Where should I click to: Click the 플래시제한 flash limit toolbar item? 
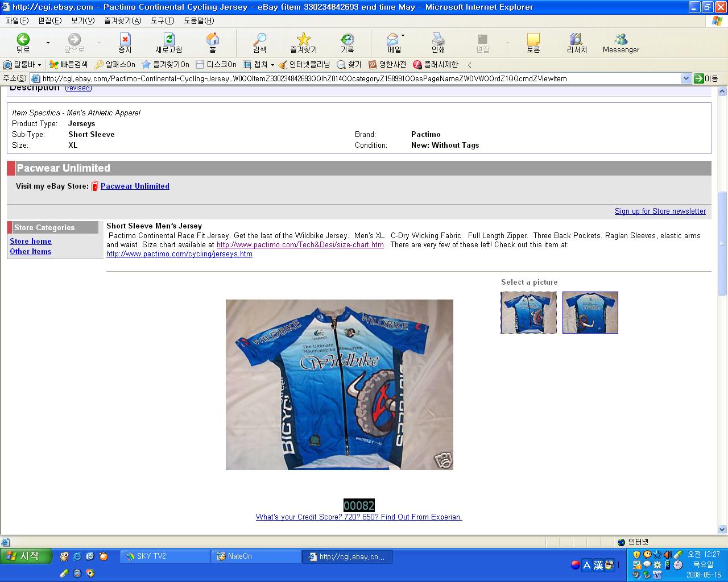pos(436,65)
